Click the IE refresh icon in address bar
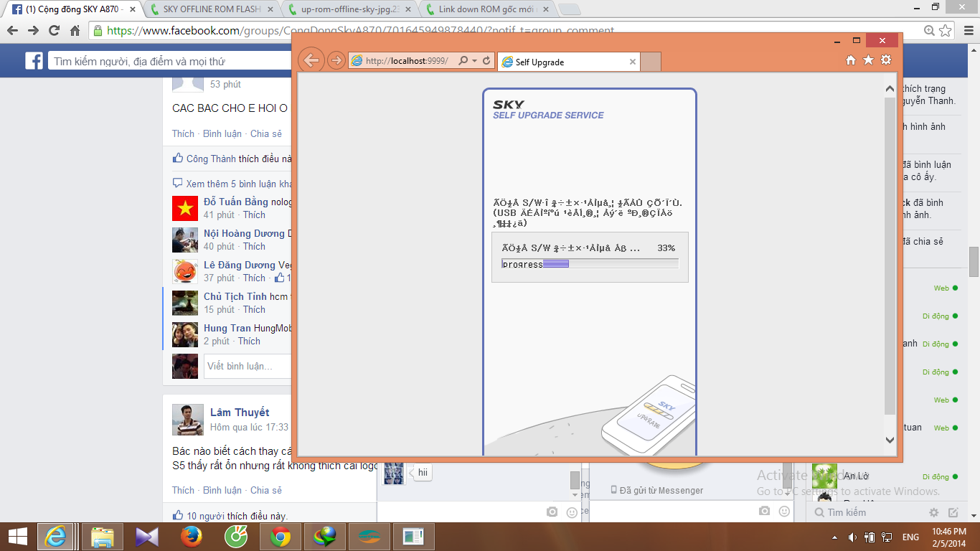Image resolution: width=980 pixels, height=551 pixels. 486,62
